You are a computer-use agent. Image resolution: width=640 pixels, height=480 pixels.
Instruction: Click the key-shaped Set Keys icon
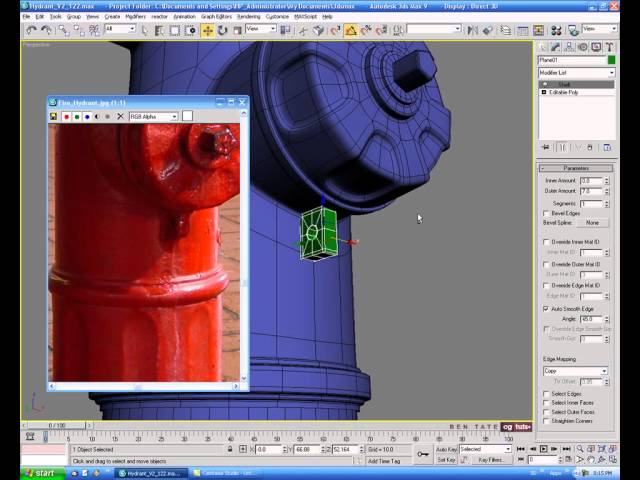click(x=423, y=454)
